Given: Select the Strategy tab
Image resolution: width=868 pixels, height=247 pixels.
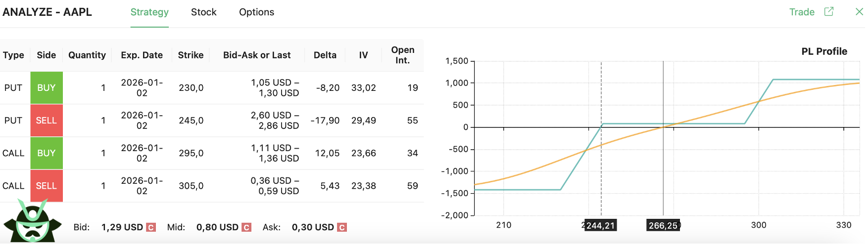Looking at the screenshot, I should point(149,12).
